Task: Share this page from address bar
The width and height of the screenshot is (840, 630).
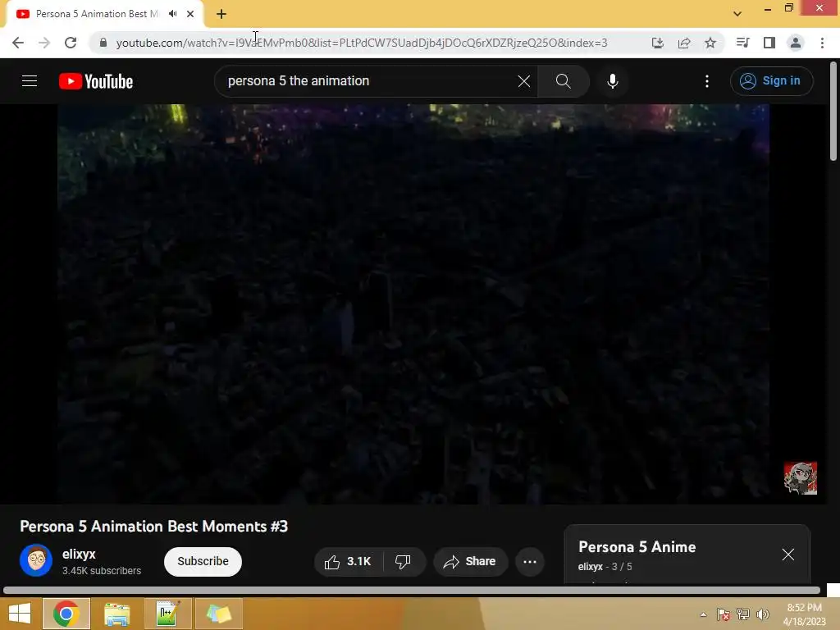Action: pos(684,43)
